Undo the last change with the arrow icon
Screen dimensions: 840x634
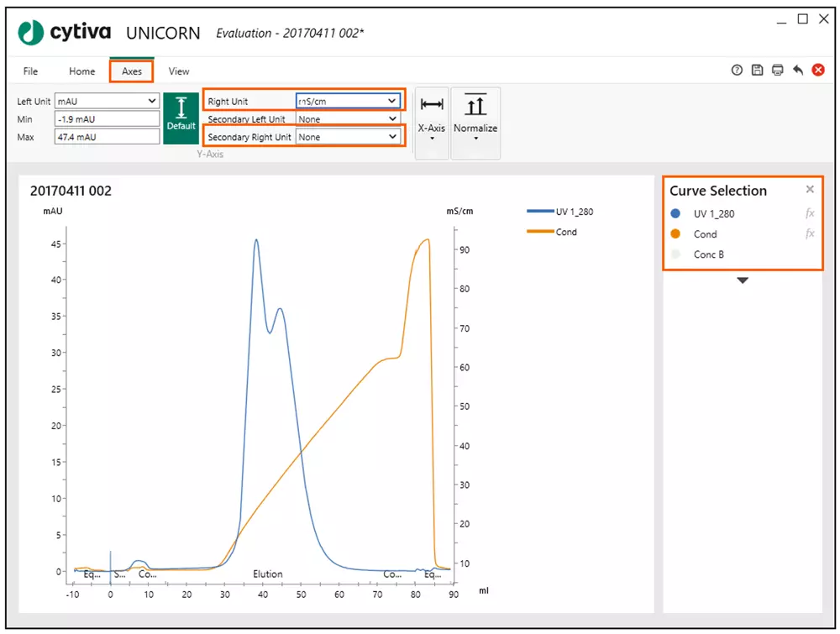pos(798,71)
